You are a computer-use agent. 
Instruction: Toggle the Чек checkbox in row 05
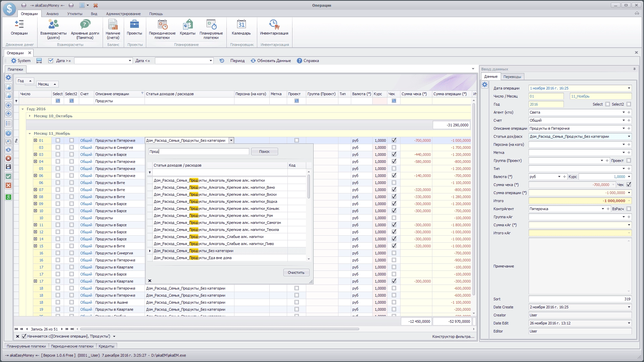pos(394,169)
